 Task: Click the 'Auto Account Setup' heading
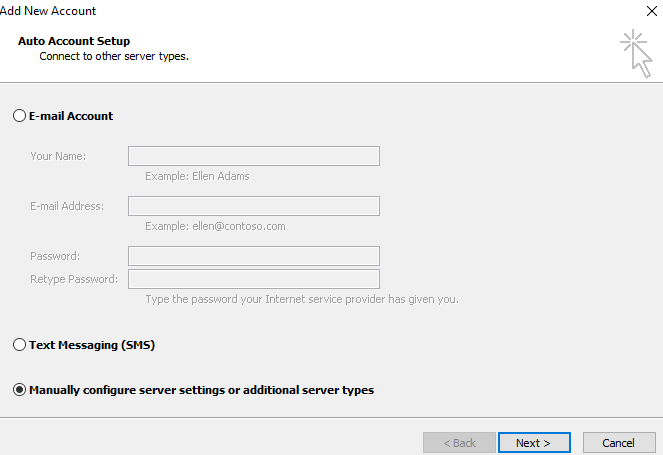coord(74,41)
